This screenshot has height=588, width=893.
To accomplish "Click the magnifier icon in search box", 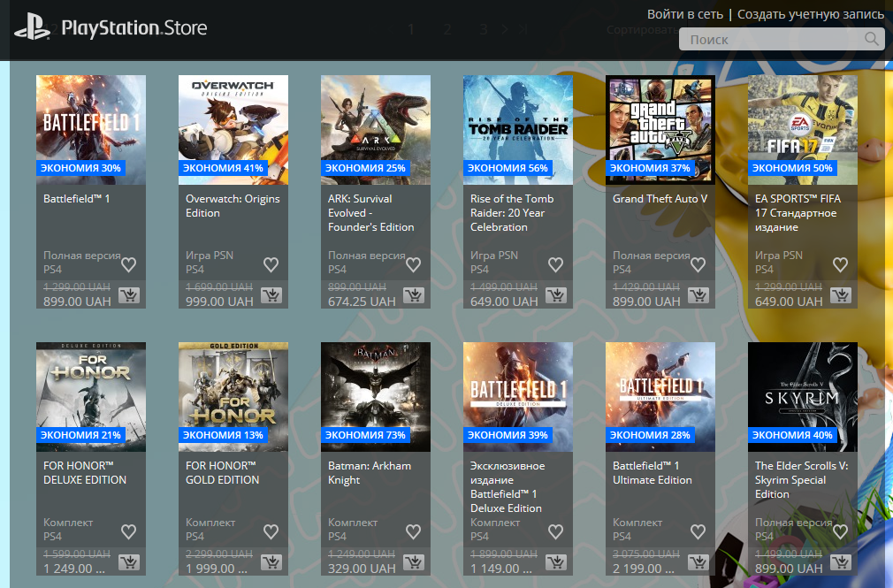I will (x=872, y=39).
